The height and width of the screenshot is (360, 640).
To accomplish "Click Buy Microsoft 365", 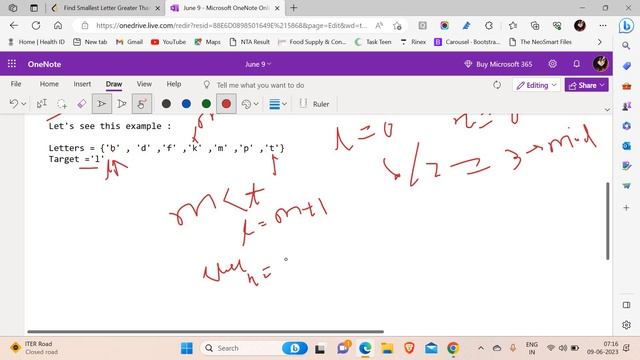I will click(498, 64).
